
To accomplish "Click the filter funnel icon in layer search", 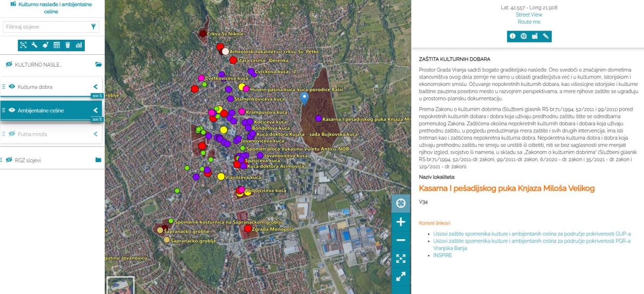I will [93, 27].
